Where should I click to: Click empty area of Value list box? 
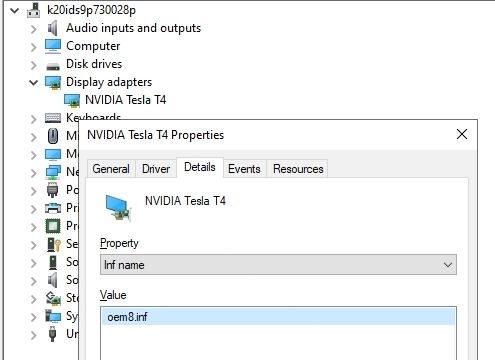coord(278,343)
